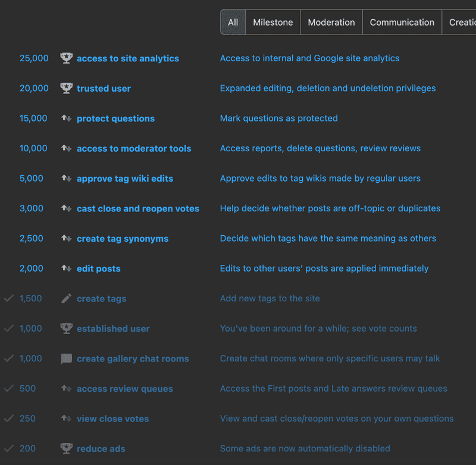The height and width of the screenshot is (465, 476).
Task: Open established user privilege link
Action: [x=113, y=329]
